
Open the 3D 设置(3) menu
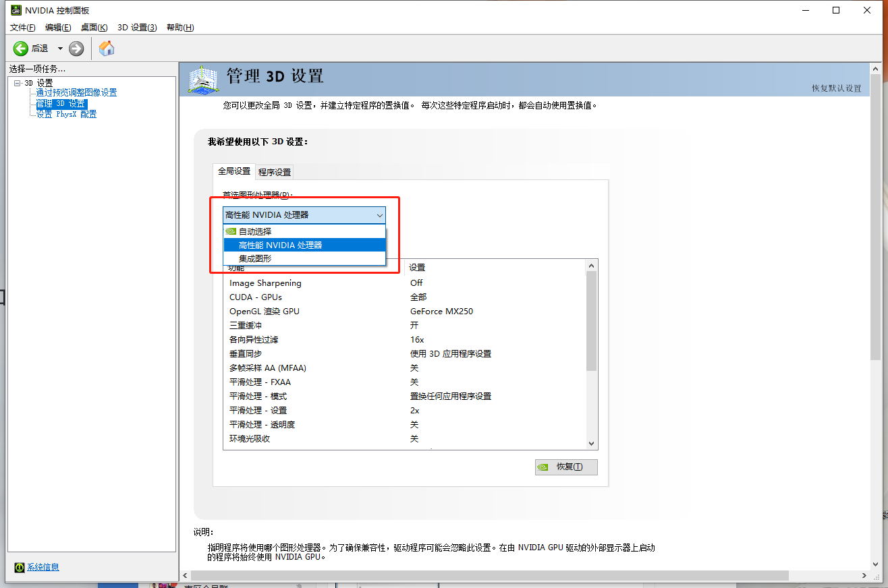click(137, 27)
